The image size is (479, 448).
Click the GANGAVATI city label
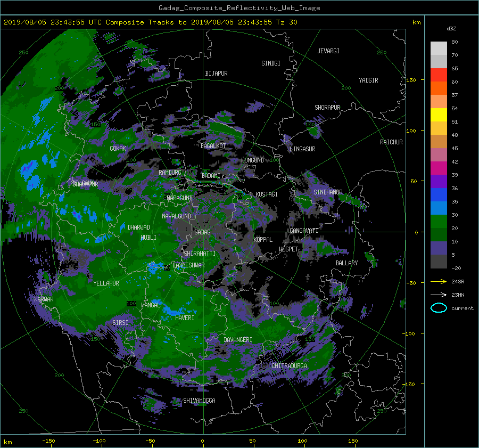point(304,231)
